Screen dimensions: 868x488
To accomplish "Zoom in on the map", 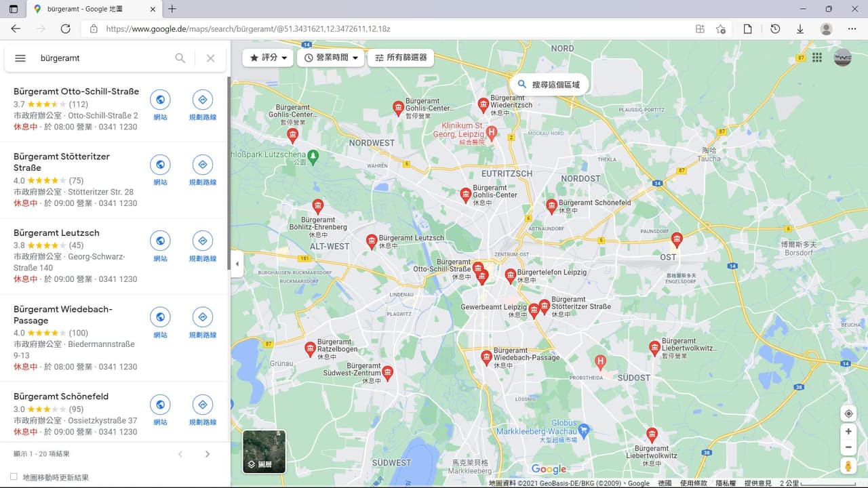I will [x=848, y=431].
